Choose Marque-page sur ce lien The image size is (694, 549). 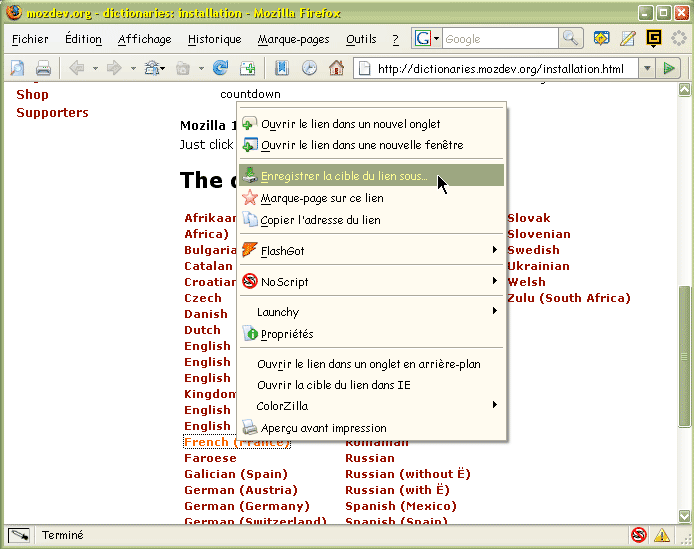click(x=371, y=198)
